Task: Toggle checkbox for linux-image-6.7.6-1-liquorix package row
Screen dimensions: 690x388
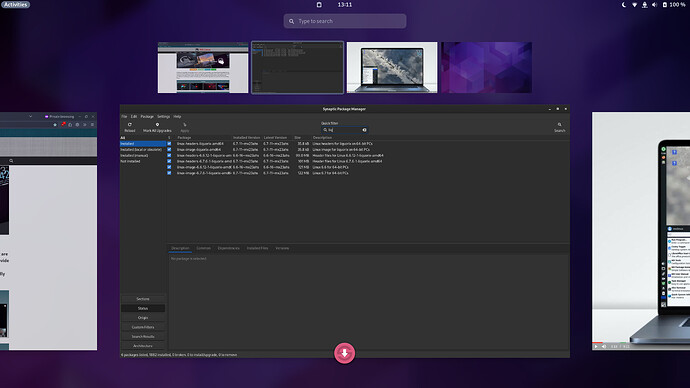Action: 169,173
